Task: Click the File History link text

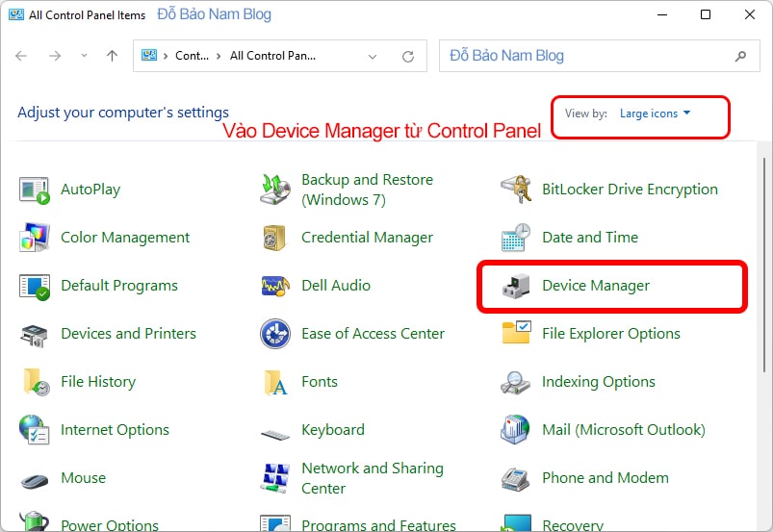Action: point(98,382)
